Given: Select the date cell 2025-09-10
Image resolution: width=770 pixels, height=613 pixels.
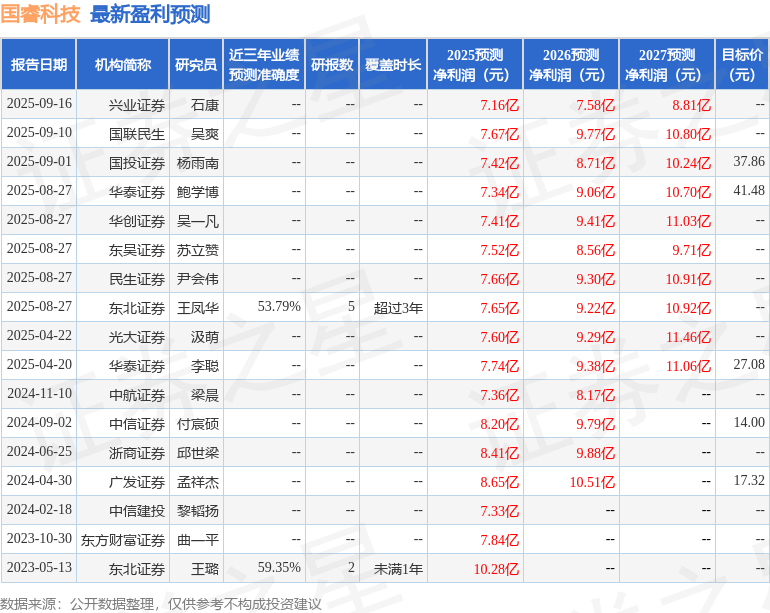Looking at the screenshot, I should (39, 133).
